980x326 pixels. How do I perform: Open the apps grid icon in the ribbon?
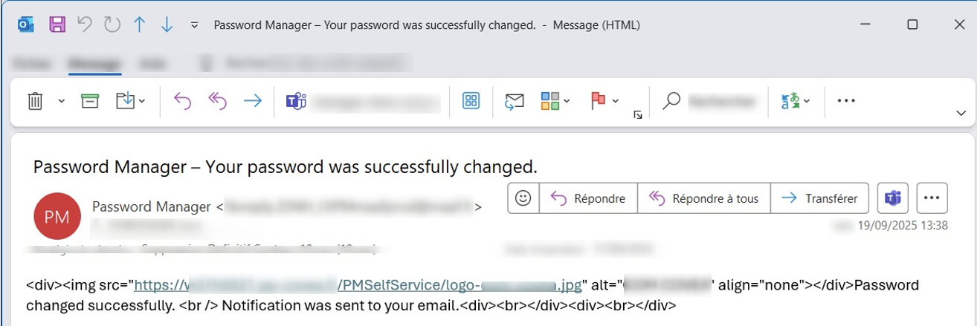[471, 101]
